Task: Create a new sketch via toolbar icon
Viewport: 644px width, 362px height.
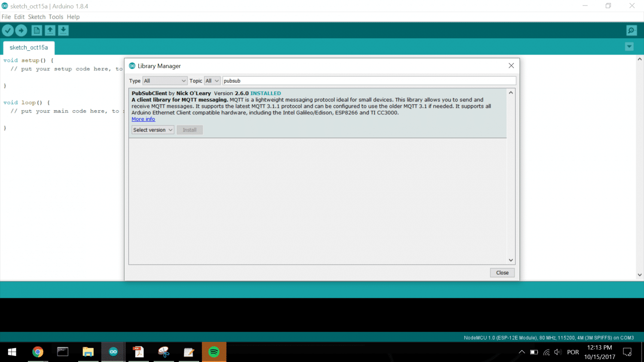Action: coord(37,30)
